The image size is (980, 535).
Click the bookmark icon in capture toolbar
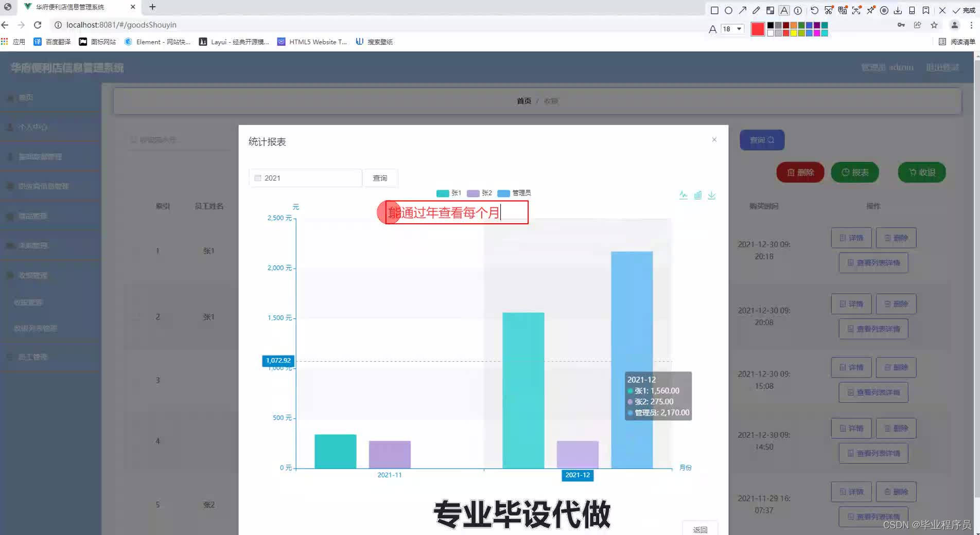(926, 10)
